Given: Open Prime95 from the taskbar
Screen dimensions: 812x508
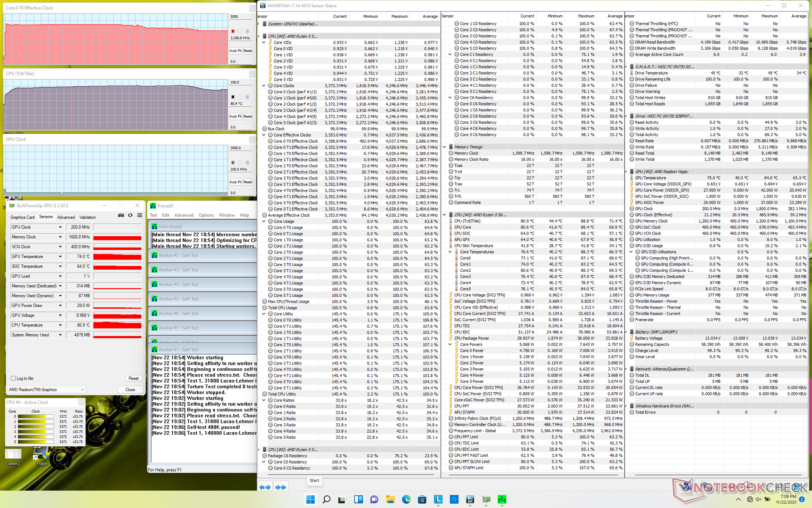Looking at the screenshot, I should (x=502, y=500).
